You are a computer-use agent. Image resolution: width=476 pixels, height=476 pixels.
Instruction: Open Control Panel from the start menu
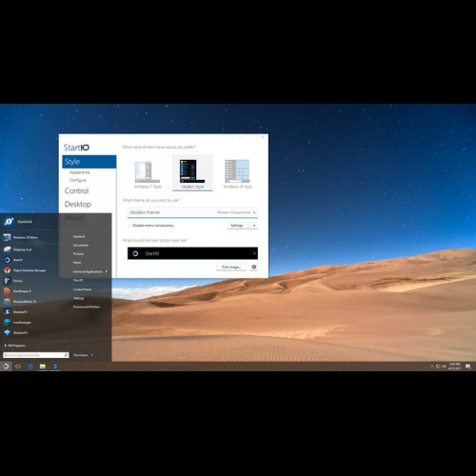(82, 289)
